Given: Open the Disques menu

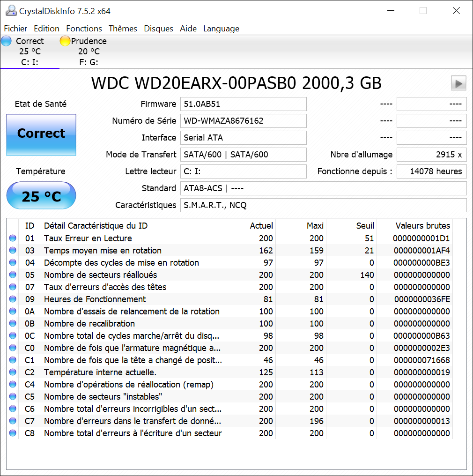Looking at the screenshot, I should click(158, 29).
